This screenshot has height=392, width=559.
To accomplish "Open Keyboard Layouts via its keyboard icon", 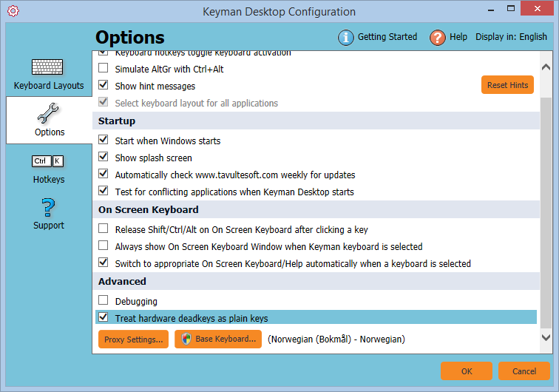I will (47, 67).
